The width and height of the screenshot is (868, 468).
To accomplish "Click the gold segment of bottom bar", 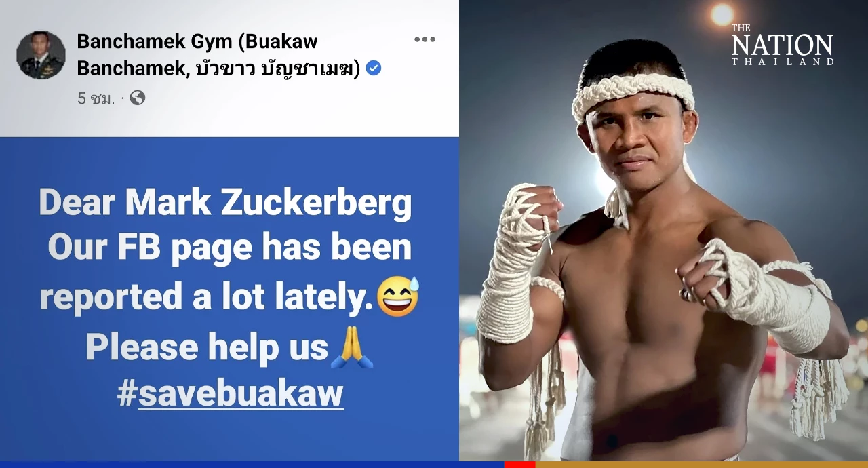I will click(x=702, y=465).
